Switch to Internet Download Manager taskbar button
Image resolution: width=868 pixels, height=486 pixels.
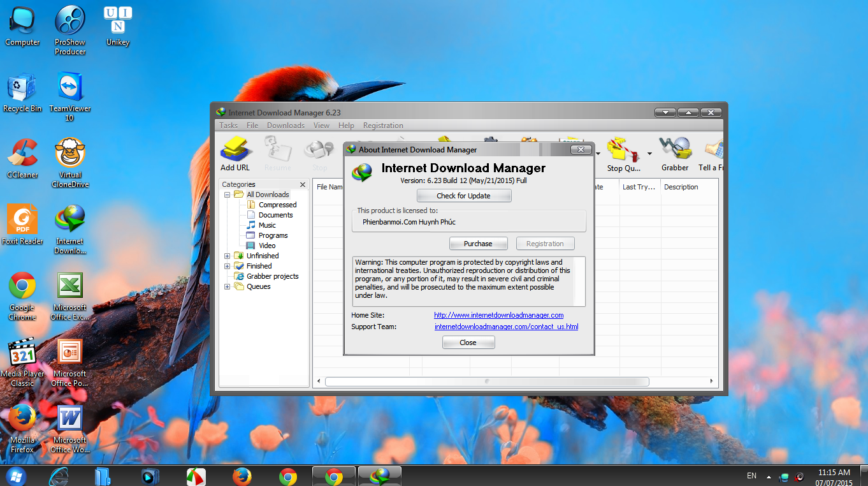point(380,476)
